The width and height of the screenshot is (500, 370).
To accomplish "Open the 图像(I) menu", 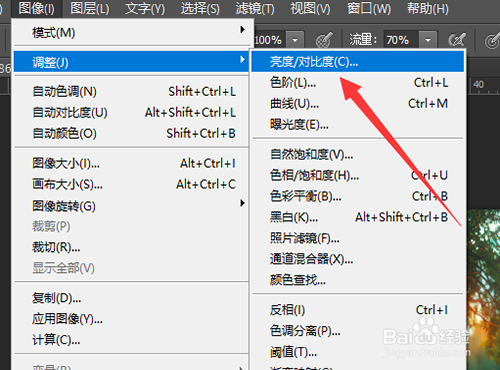I will click(36, 8).
